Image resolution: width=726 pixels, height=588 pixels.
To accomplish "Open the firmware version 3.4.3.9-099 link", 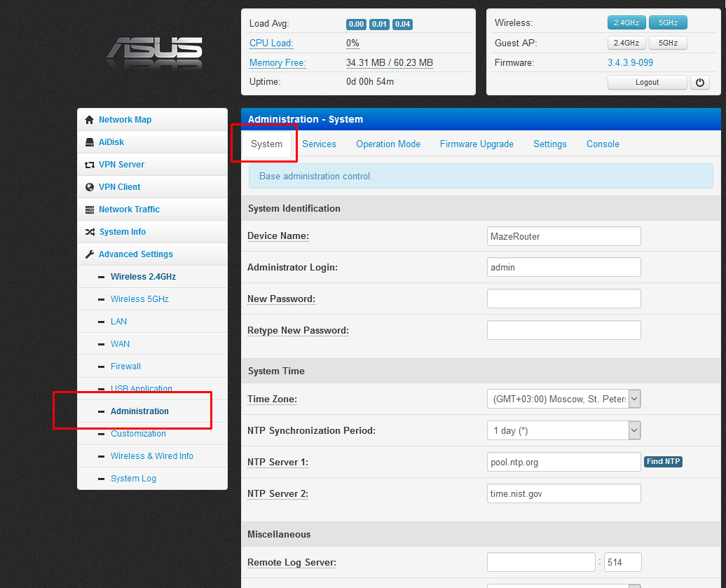I will pyautogui.click(x=630, y=63).
